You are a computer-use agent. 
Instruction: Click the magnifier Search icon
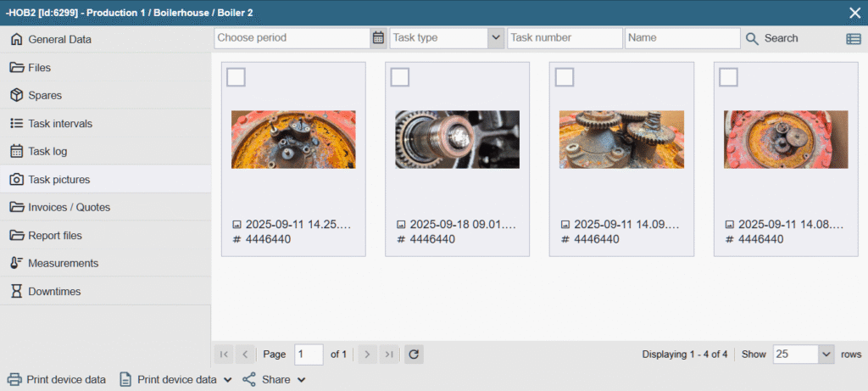pyautogui.click(x=752, y=38)
